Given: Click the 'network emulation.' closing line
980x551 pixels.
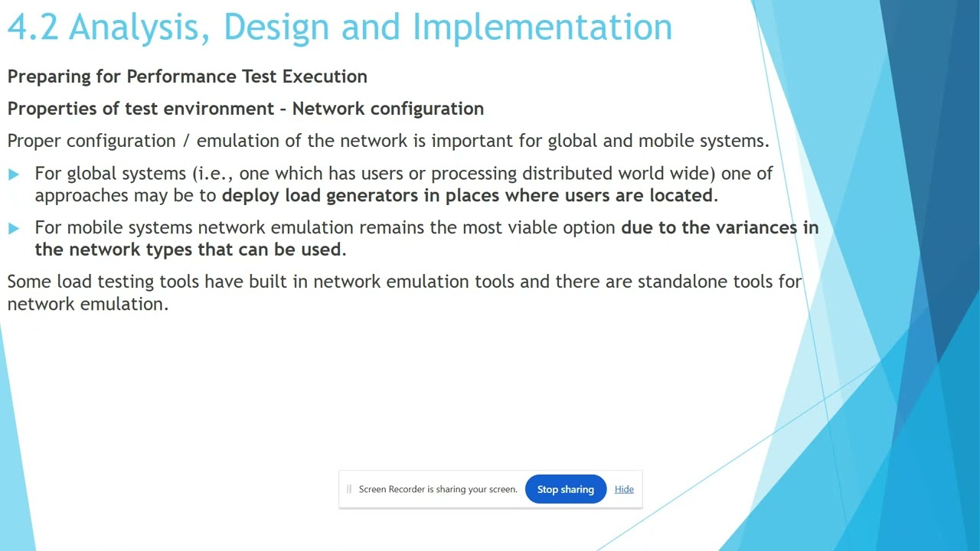Looking at the screenshot, I should pos(87,304).
